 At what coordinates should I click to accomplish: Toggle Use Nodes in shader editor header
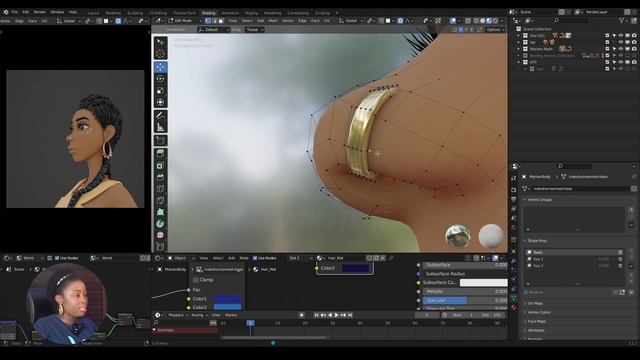click(x=255, y=258)
